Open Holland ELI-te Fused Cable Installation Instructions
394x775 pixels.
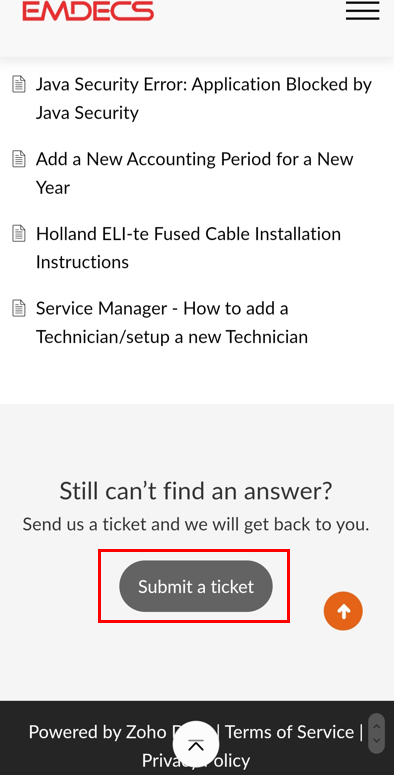(x=188, y=248)
